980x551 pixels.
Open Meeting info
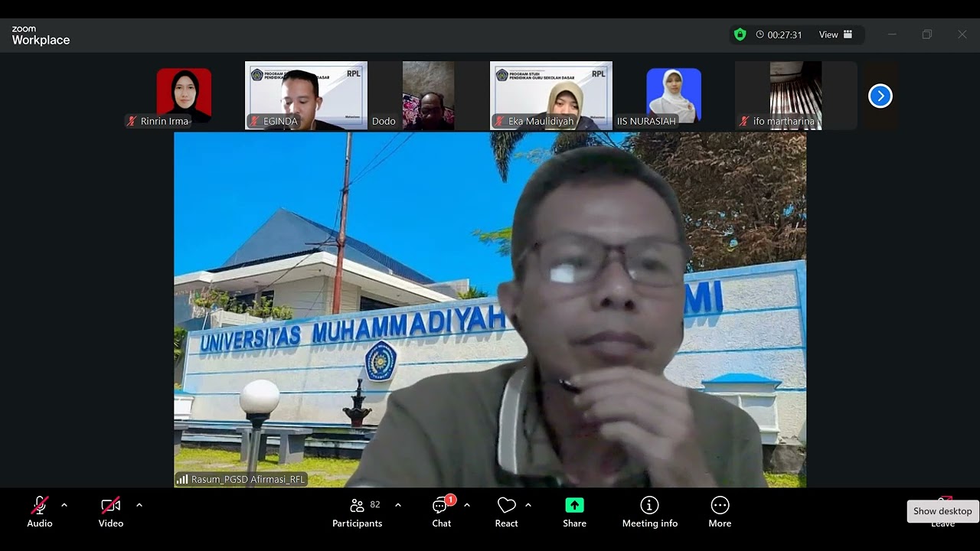(650, 512)
